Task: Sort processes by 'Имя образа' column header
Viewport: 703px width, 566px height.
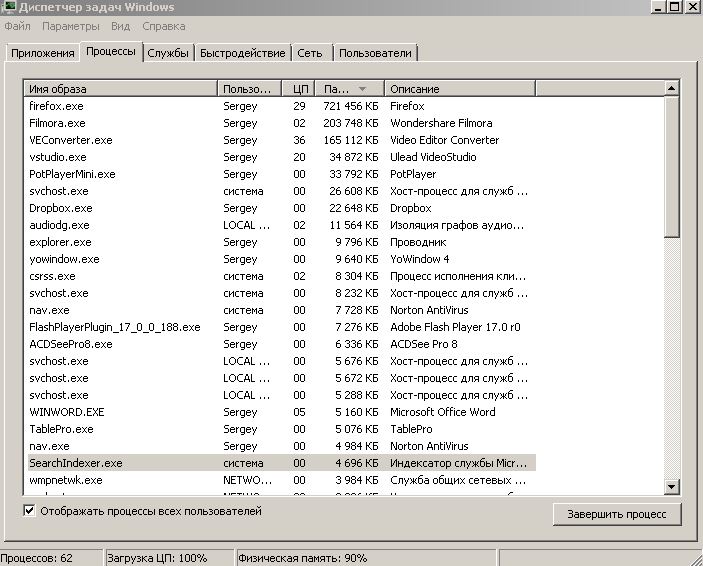Action: point(120,89)
